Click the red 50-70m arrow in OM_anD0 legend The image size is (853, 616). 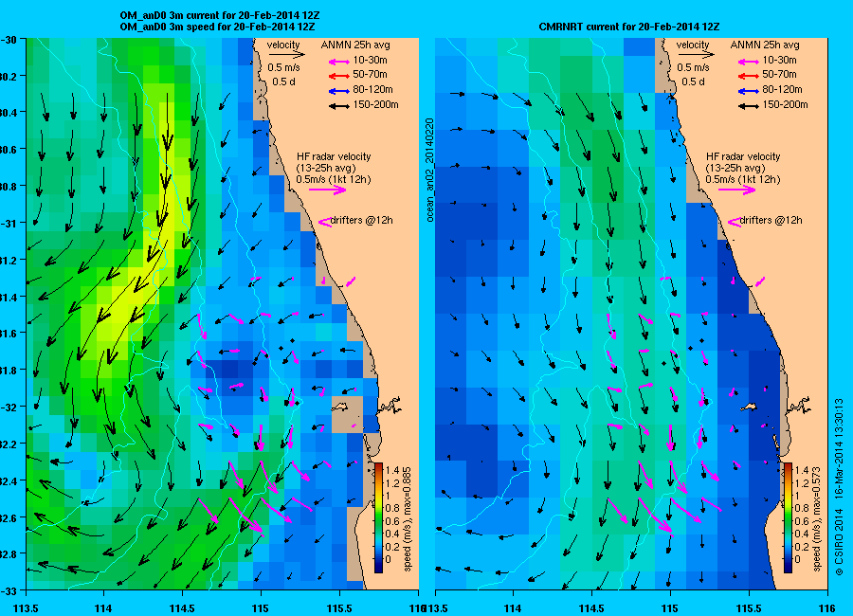pyautogui.click(x=338, y=76)
